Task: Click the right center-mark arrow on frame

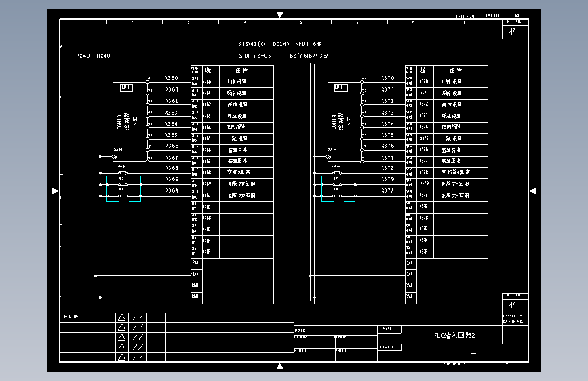Action: [x=533, y=191]
